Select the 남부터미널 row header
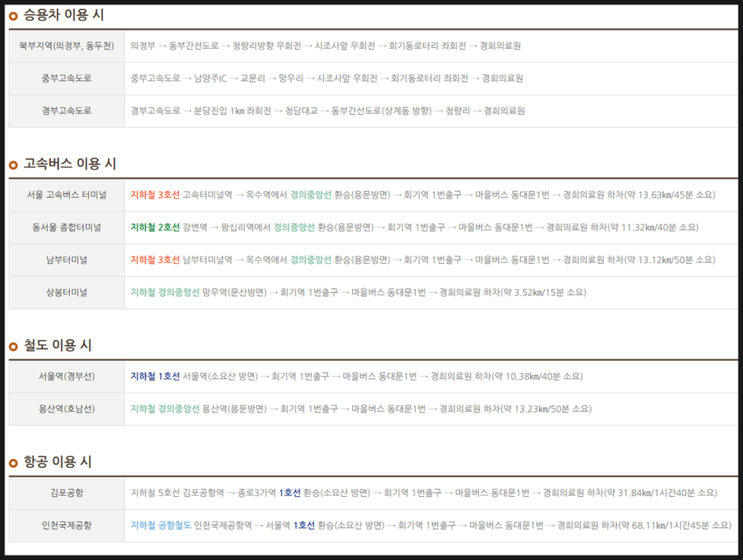 (x=67, y=260)
